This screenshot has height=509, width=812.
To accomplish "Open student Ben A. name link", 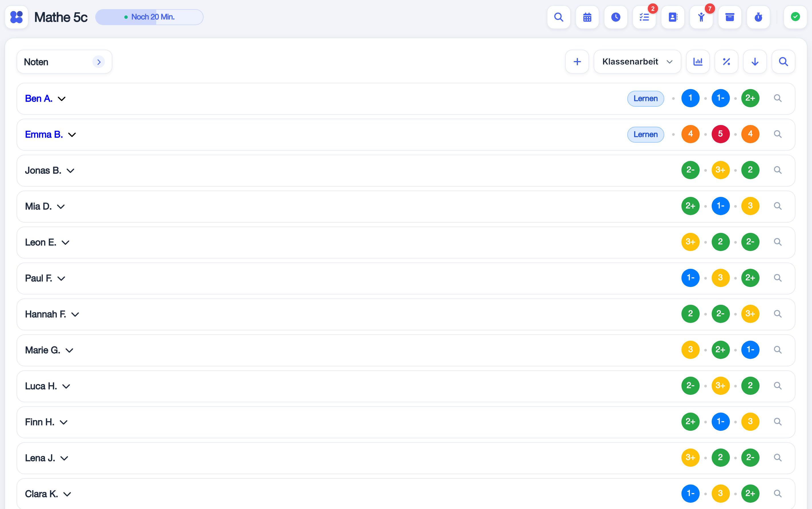I will point(39,98).
